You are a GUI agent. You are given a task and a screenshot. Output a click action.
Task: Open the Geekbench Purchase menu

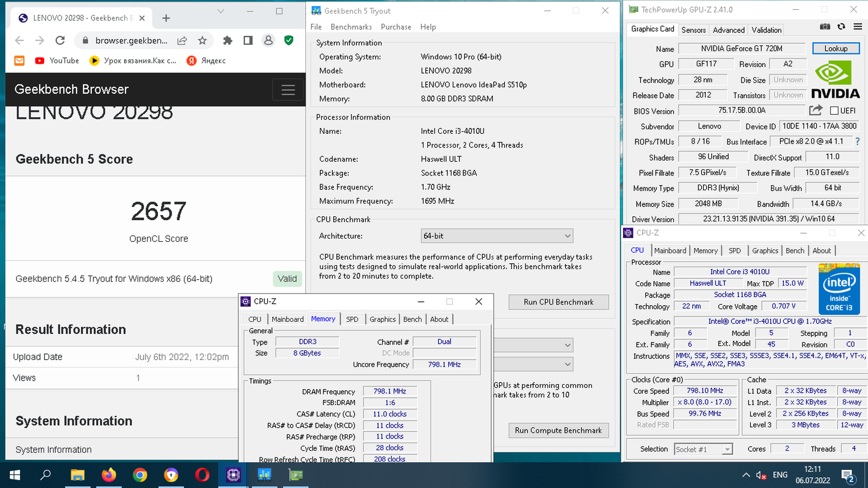[396, 27]
